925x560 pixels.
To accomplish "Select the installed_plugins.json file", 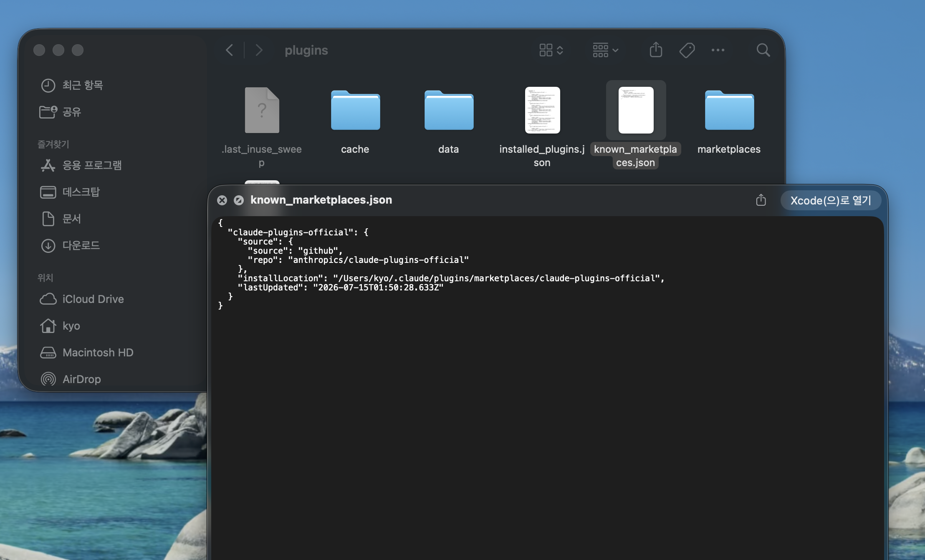I will [542, 110].
